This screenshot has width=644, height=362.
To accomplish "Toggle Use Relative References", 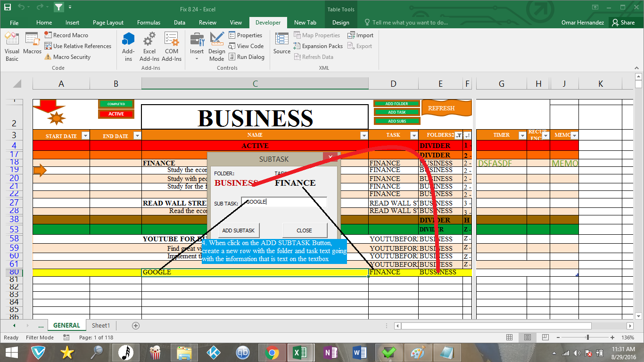I will [x=78, y=46].
